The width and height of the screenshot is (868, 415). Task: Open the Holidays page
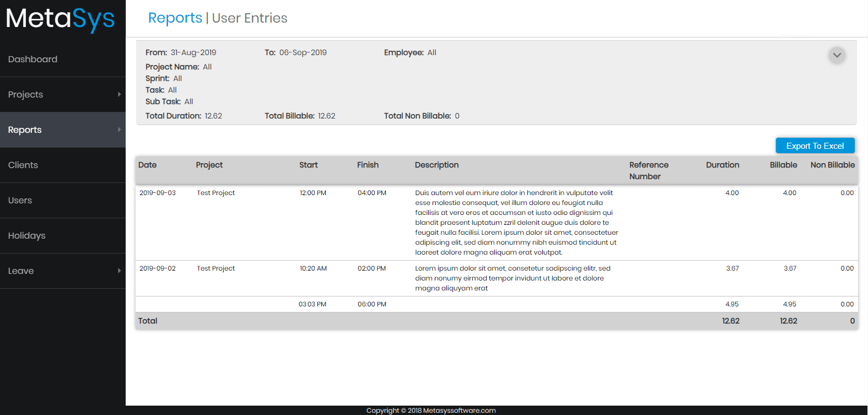click(x=26, y=235)
